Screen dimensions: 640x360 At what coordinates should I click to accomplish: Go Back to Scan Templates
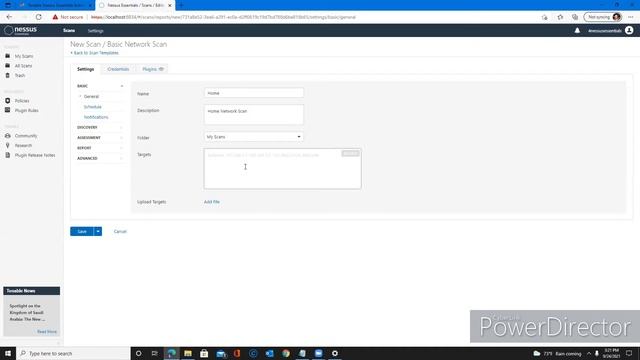point(94,53)
